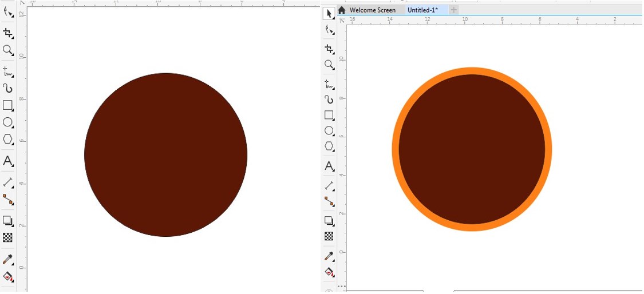
Task: Select the Connector tool in the right window toolbox
Action: pyautogui.click(x=329, y=201)
